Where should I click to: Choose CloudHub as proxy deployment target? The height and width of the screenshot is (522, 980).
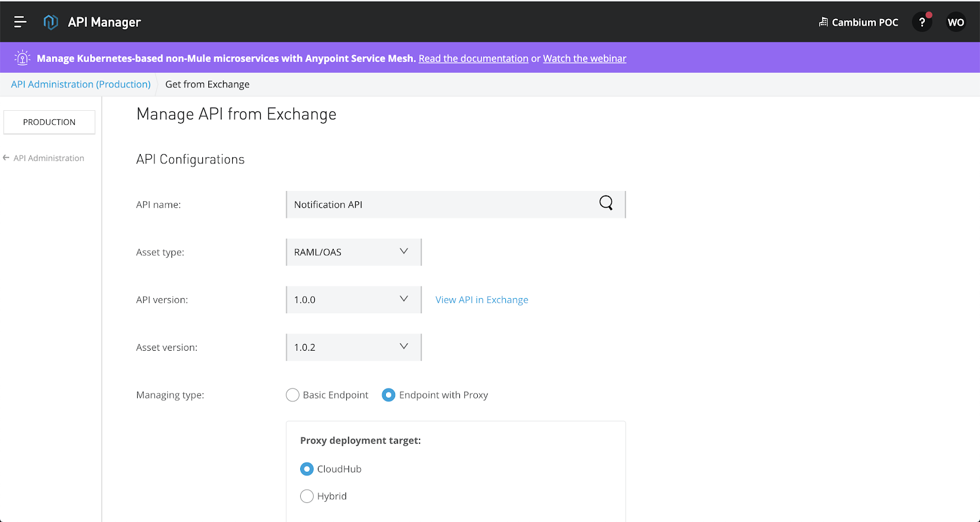pyautogui.click(x=307, y=469)
